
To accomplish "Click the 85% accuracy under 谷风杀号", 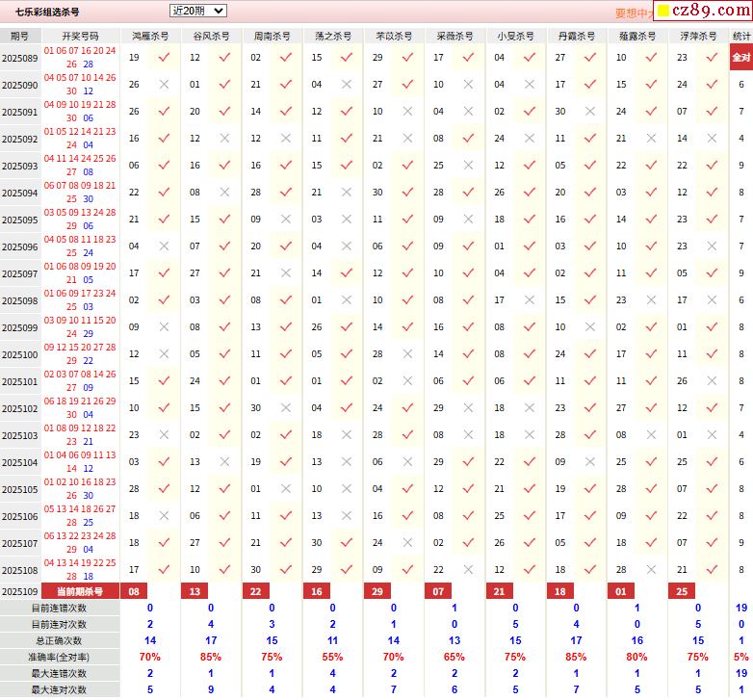I will (x=211, y=657).
